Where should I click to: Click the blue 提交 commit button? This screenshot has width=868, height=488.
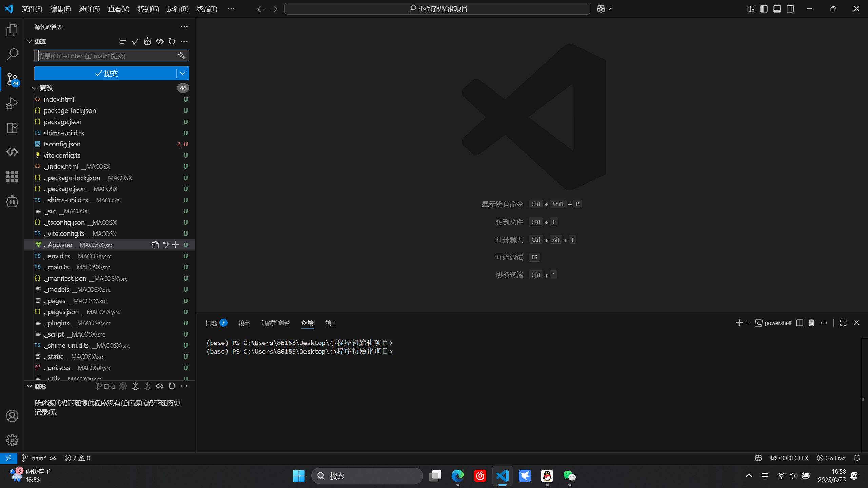tap(105, 73)
